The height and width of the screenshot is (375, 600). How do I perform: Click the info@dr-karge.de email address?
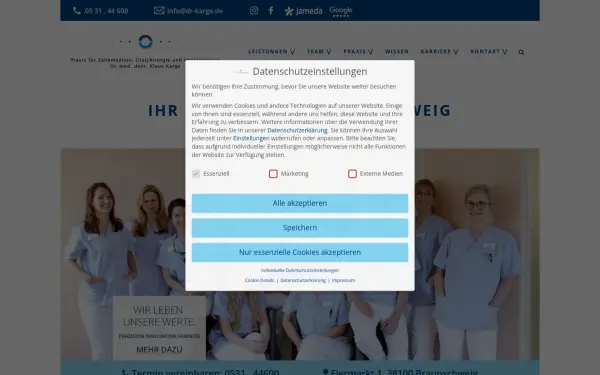click(x=195, y=11)
